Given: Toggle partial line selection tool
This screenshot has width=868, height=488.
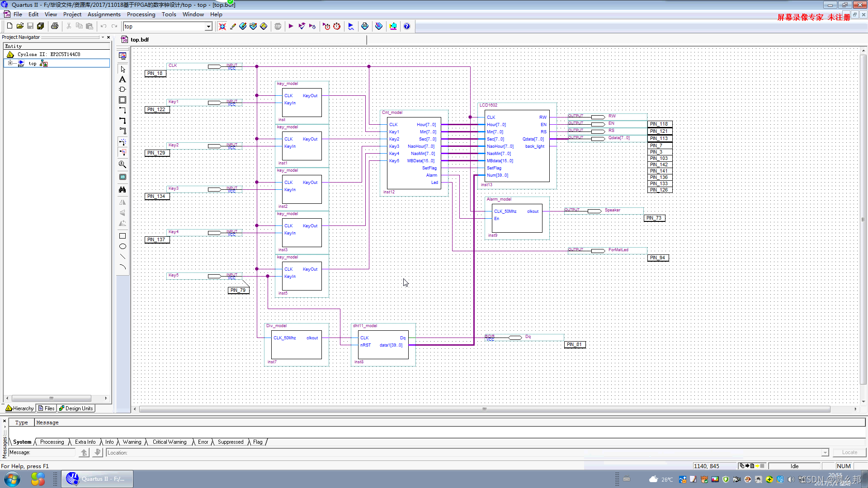Looking at the screenshot, I should pyautogui.click(x=123, y=152).
